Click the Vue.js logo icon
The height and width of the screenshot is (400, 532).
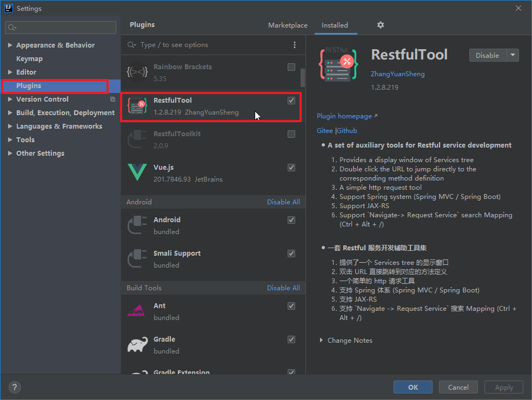coord(137,172)
